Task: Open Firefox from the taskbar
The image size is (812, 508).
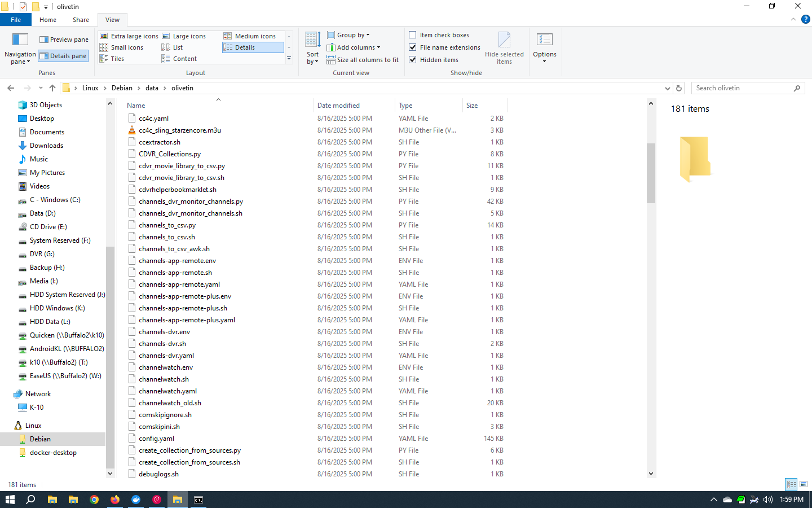Action: coord(115,500)
